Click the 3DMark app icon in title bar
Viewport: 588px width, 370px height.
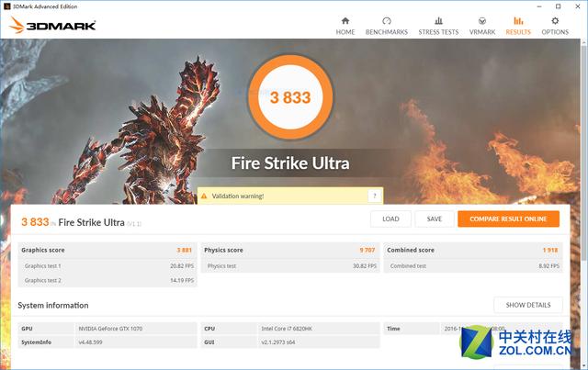coord(6,6)
